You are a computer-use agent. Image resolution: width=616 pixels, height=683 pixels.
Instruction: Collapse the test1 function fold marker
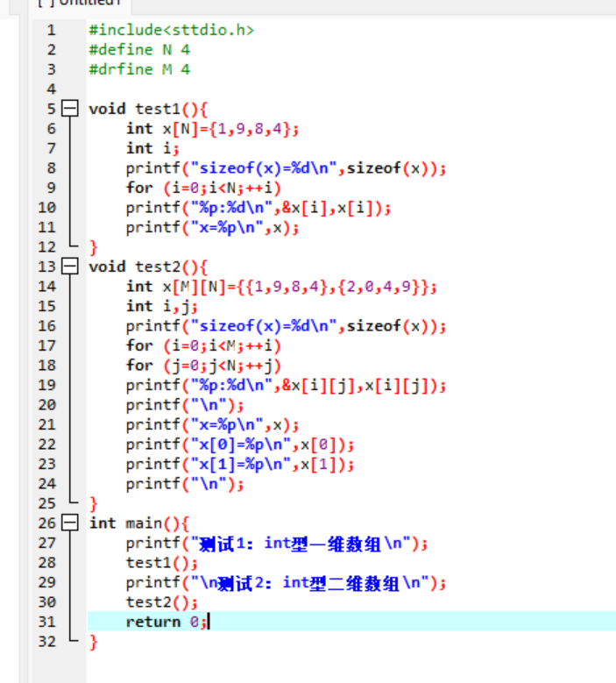pyautogui.click(x=69, y=109)
